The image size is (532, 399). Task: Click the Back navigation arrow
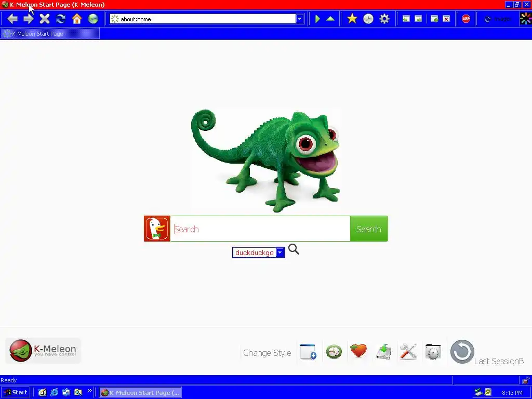click(x=12, y=19)
